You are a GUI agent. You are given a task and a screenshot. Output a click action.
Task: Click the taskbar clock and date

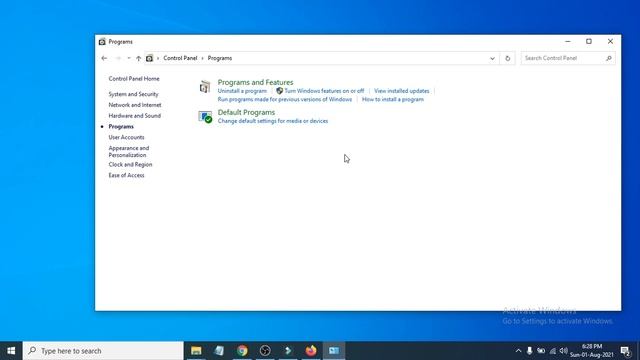[x=592, y=351]
